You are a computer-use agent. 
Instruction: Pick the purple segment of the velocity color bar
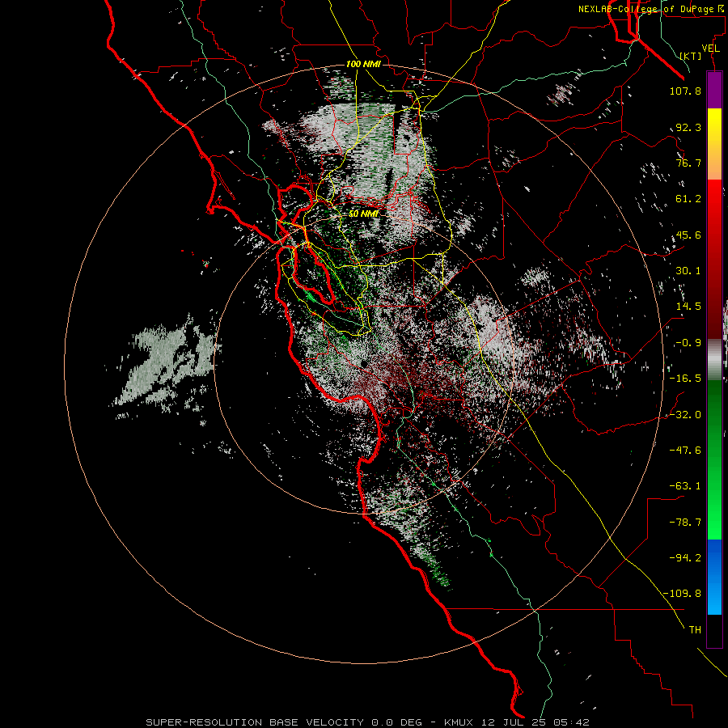tap(714, 90)
